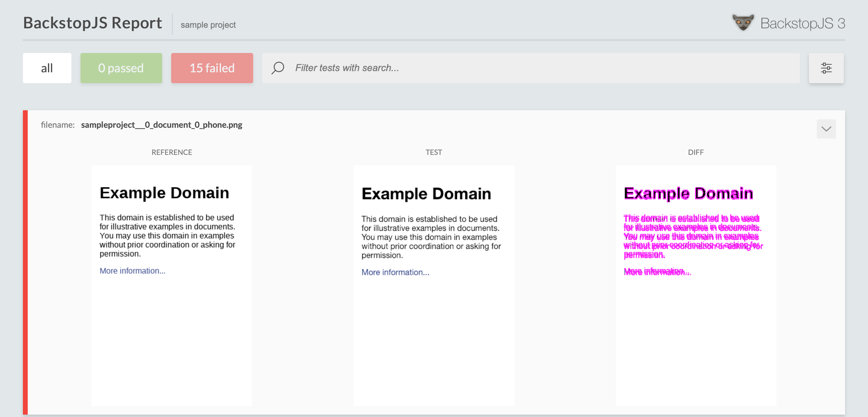Open the settings sliders panel
The width and height of the screenshot is (868, 417).
click(x=826, y=68)
